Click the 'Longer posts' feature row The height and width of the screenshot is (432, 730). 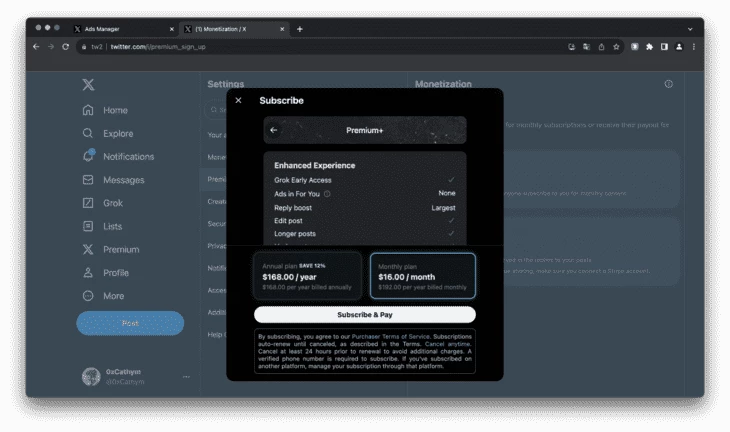365,234
